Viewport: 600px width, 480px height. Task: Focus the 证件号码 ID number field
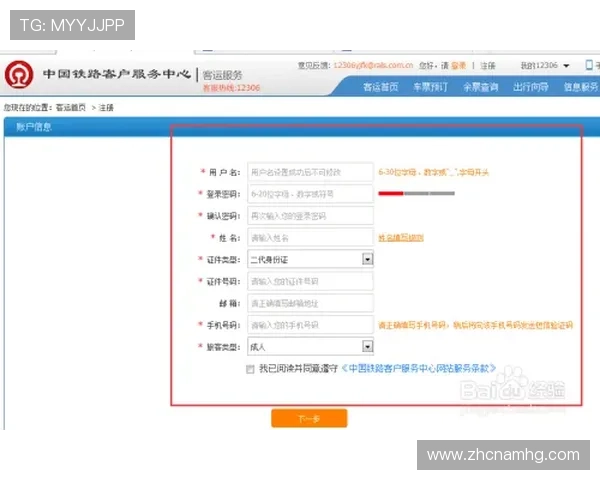click(310, 281)
